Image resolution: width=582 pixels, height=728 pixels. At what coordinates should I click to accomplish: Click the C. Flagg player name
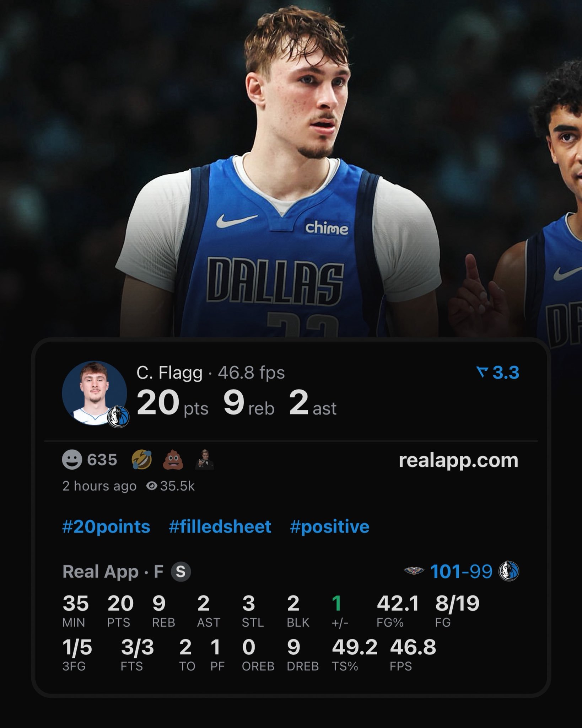pos(169,373)
